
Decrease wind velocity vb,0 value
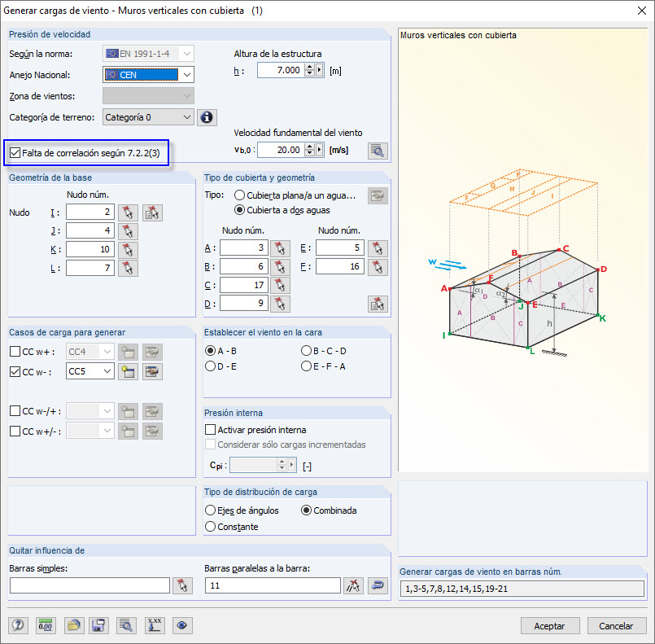click(x=309, y=153)
